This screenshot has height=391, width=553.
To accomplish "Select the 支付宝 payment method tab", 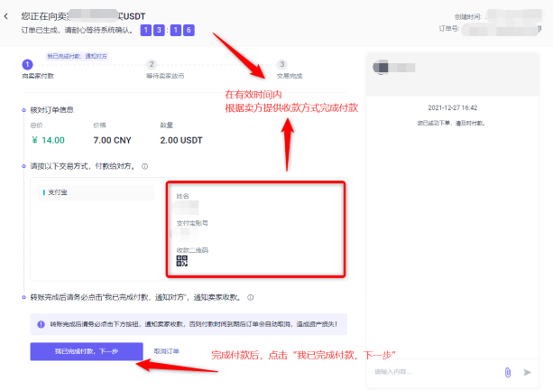I will point(96,192).
